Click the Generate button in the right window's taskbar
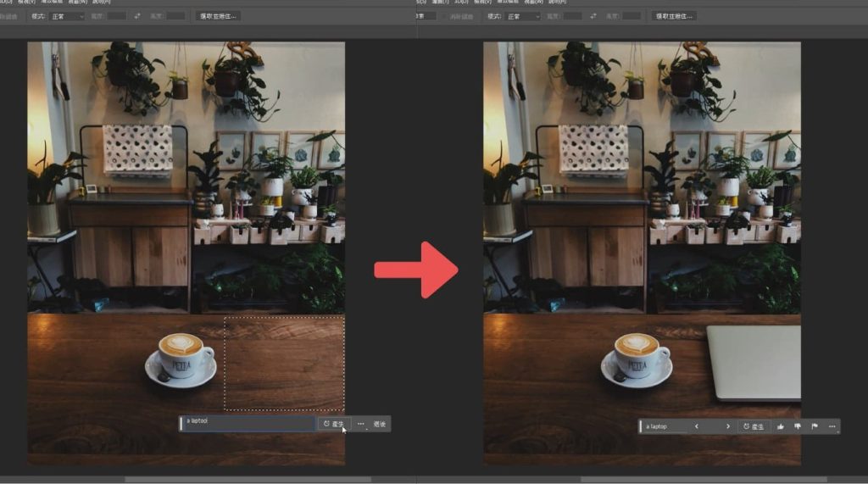868x484 pixels. coord(754,426)
